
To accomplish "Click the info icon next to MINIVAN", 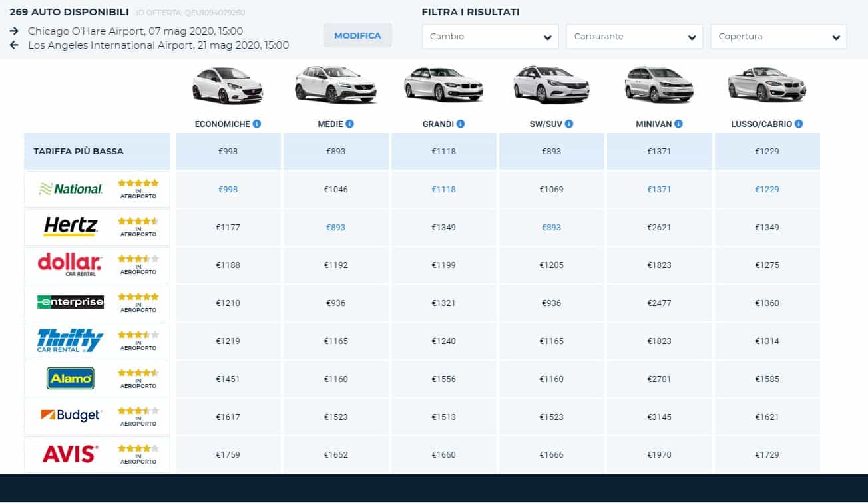I will [678, 124].
